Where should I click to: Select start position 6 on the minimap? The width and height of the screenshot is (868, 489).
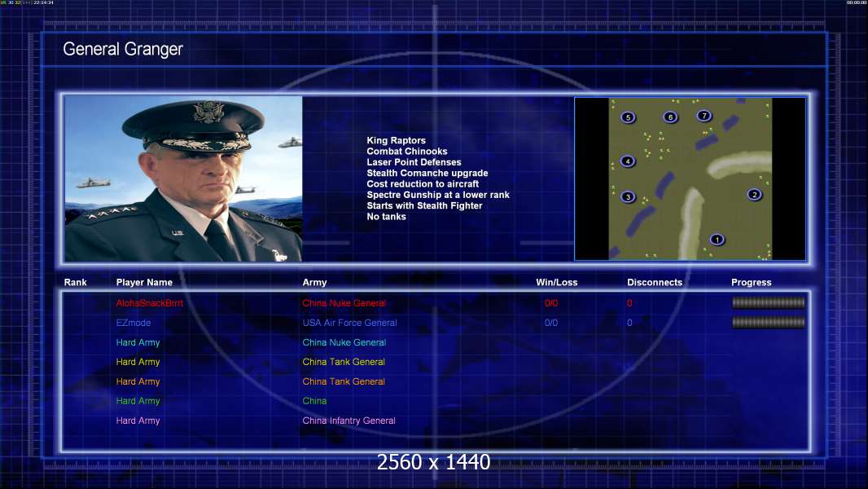pyautogui.click(x=670, y=117)
